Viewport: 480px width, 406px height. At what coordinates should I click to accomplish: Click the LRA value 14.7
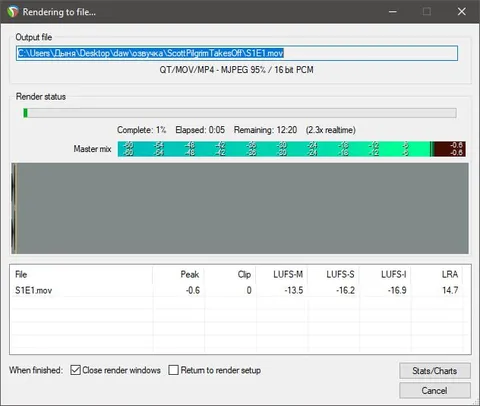(x=450, y=290)
